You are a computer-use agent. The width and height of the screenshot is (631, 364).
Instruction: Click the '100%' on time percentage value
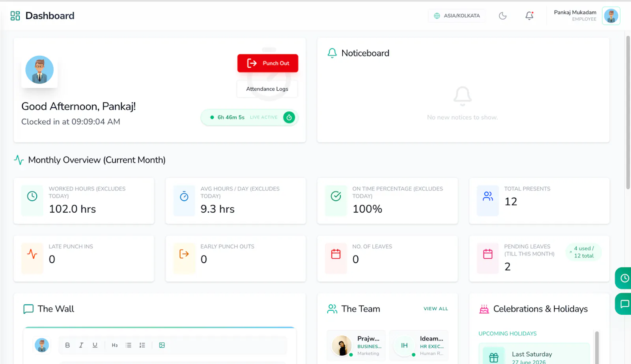point(367,209)
